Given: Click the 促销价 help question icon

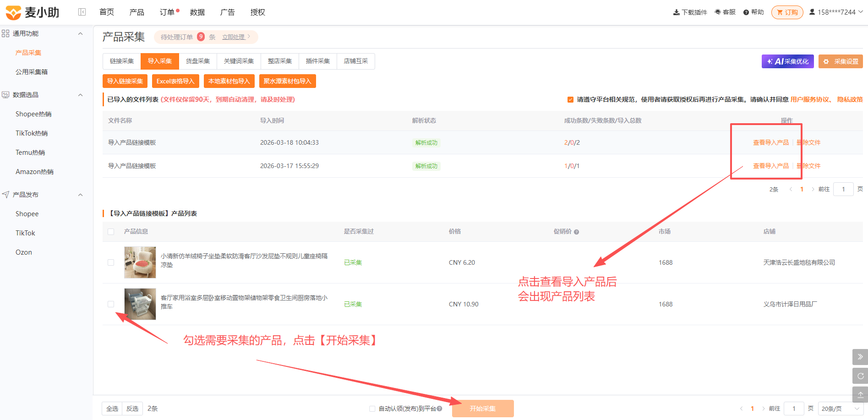Looking at the screenshot, I should click(576, 232).
